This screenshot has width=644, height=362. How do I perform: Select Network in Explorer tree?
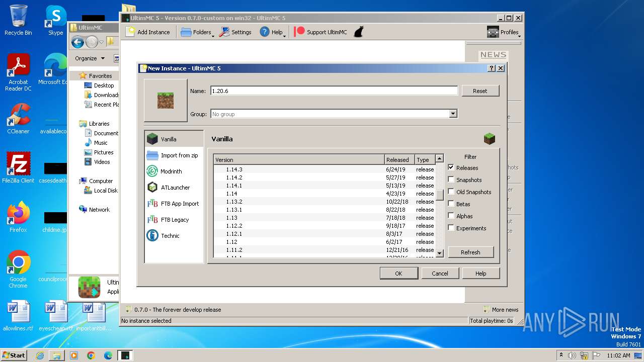point(94,210)
